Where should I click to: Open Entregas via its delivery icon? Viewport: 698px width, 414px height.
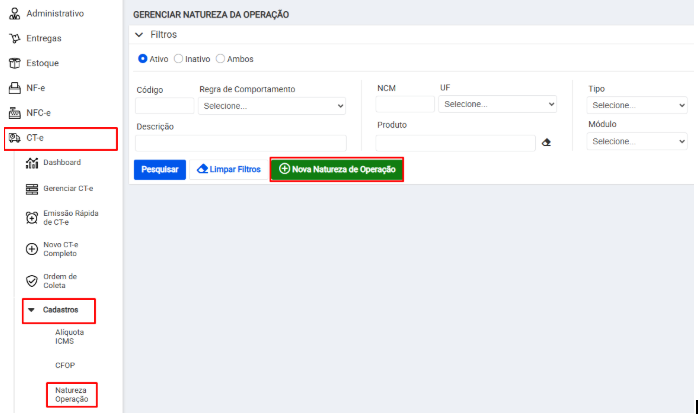tap(14, 38)
